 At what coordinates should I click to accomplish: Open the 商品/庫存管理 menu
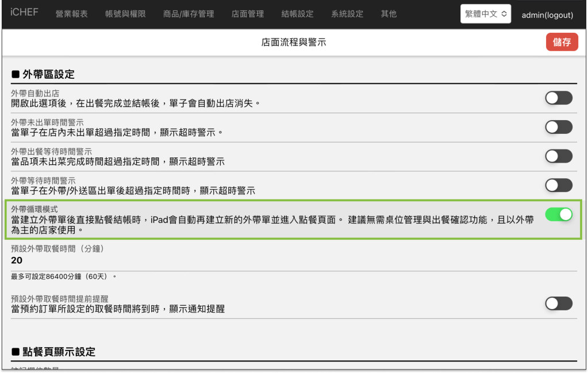189,14
